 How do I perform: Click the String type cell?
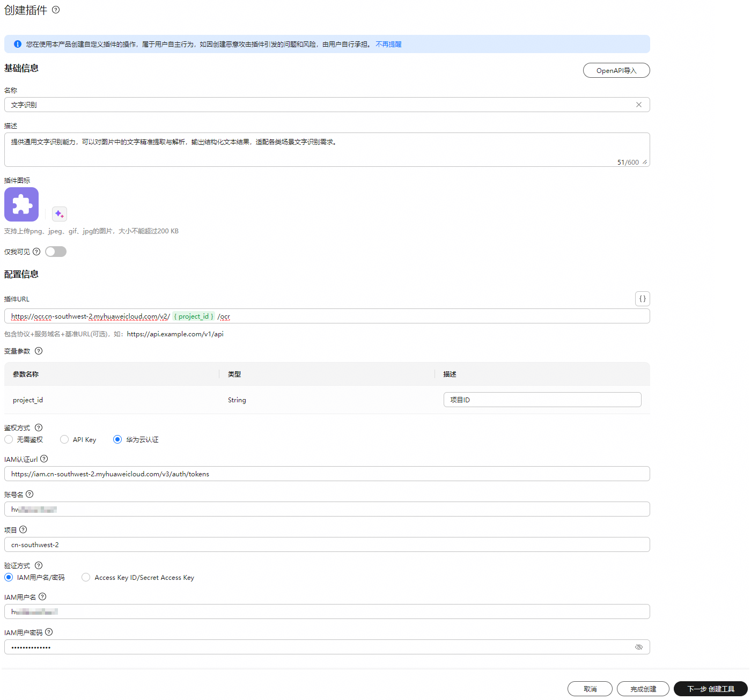[237, 400]
